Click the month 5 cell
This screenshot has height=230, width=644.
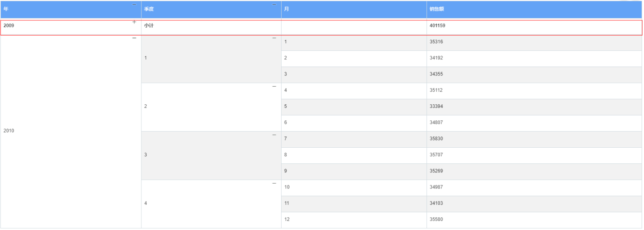click(285, 107)
